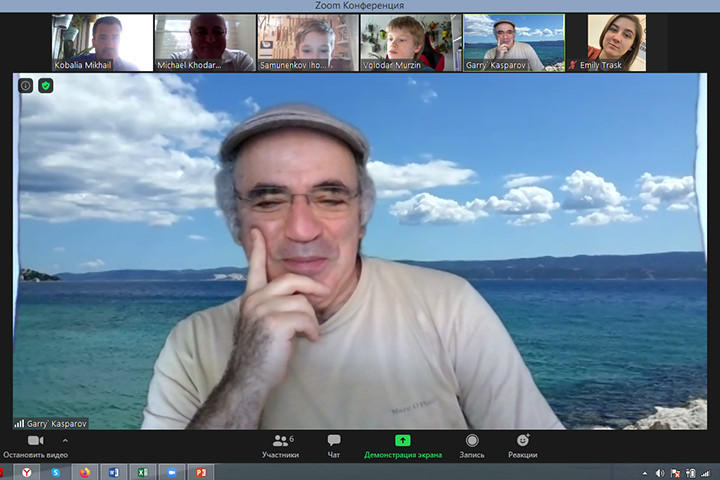
Task: Click the green encryption shield icon
Action: (45, 86)
